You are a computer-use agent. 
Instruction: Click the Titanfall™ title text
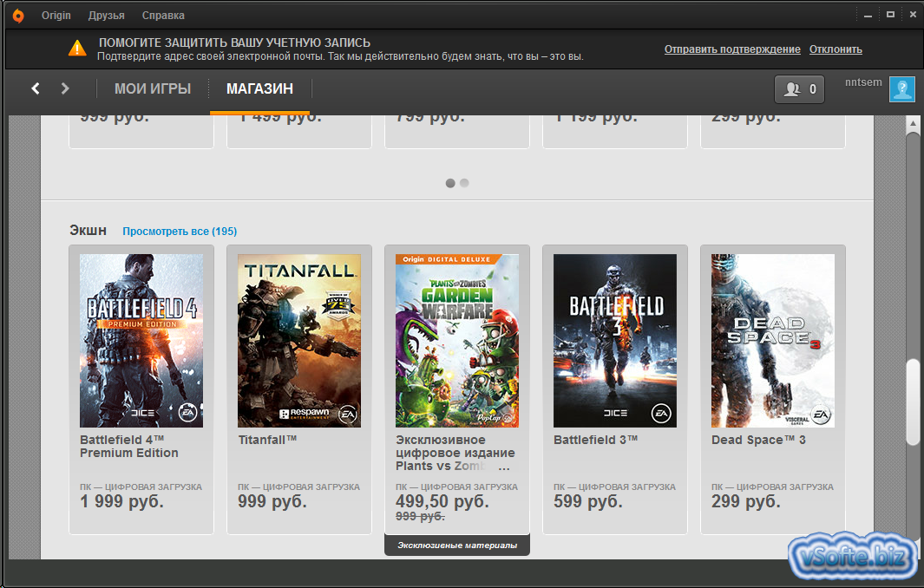267,440
